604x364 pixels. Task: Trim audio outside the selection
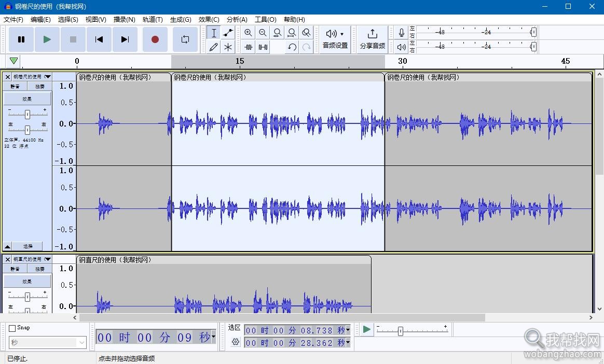pyautogui.click(x=249, y=47)
